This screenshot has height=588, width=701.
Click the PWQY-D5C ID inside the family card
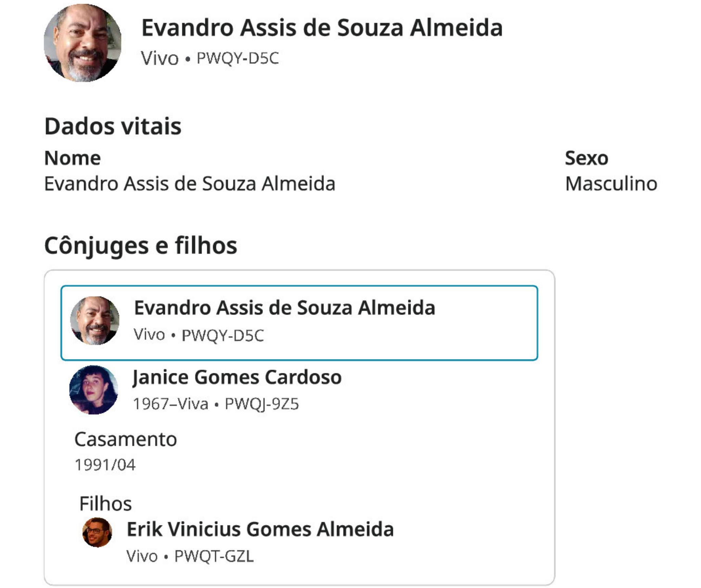pyautogui.click(x=222, y=335)
